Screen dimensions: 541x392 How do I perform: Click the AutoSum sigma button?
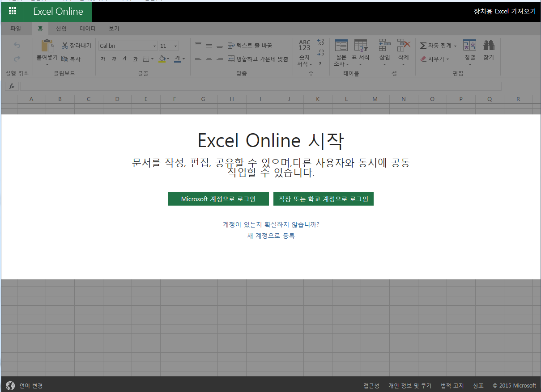pos(423,46)
